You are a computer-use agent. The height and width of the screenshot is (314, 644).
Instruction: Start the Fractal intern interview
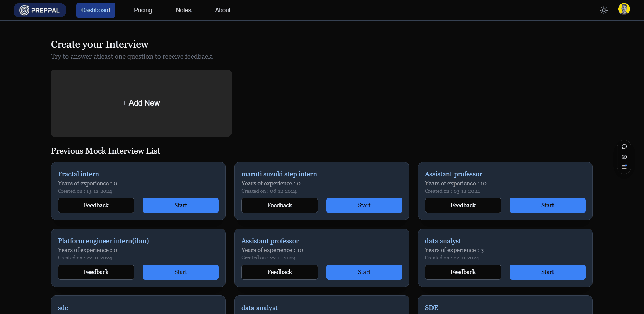(180, 205)
